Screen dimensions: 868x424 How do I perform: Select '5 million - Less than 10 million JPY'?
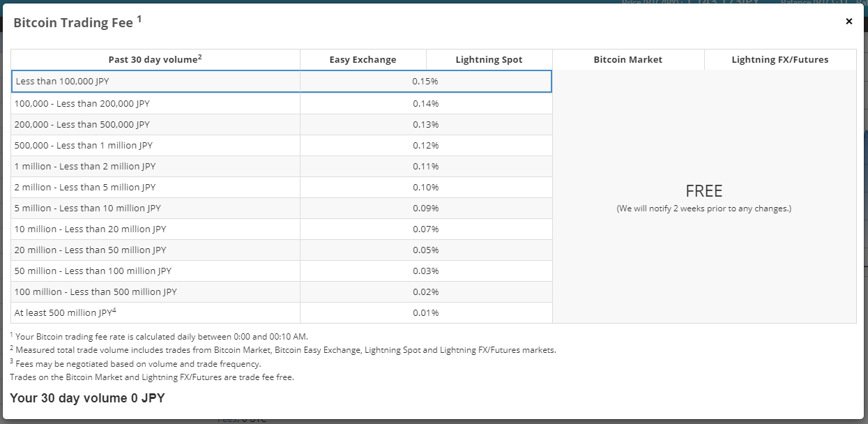(x=88, y=209)
